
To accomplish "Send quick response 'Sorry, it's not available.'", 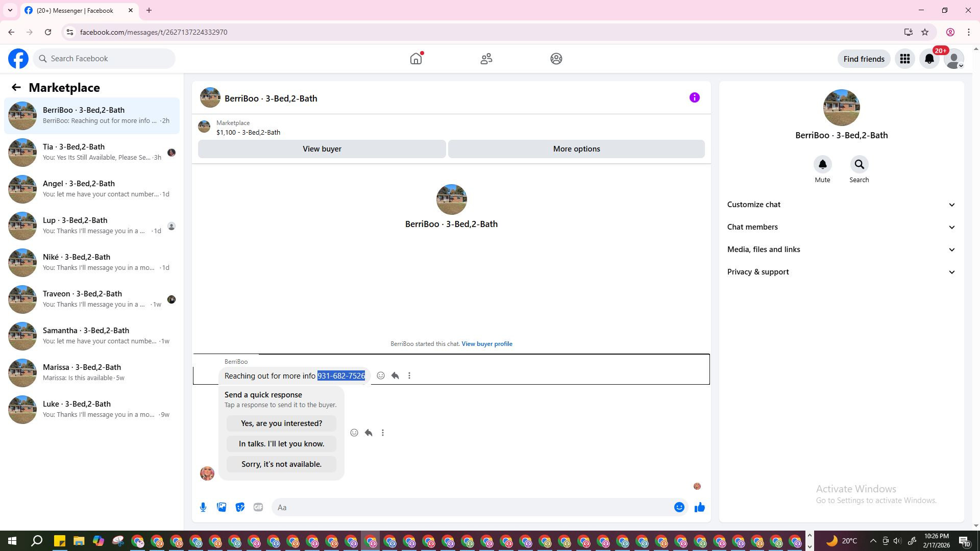I will (x=281, y=464).
